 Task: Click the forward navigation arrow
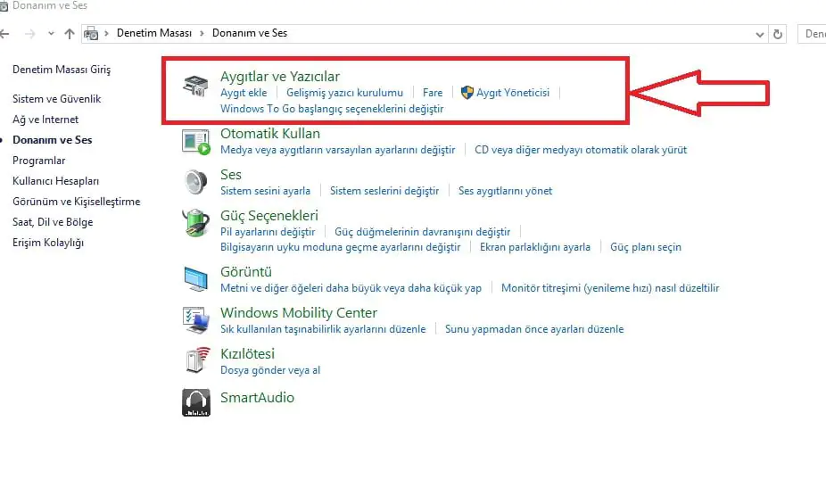pyautogui.click(x=30, y=34)
